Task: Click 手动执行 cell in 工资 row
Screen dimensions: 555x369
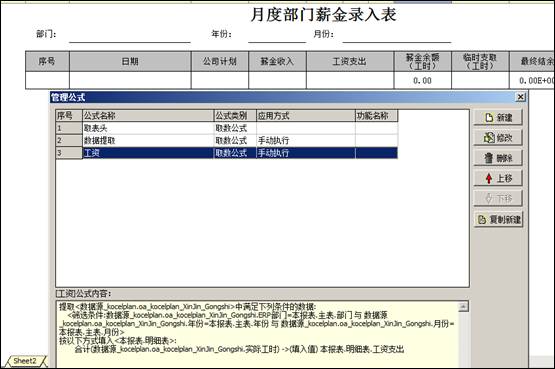Action: [306, 153]
